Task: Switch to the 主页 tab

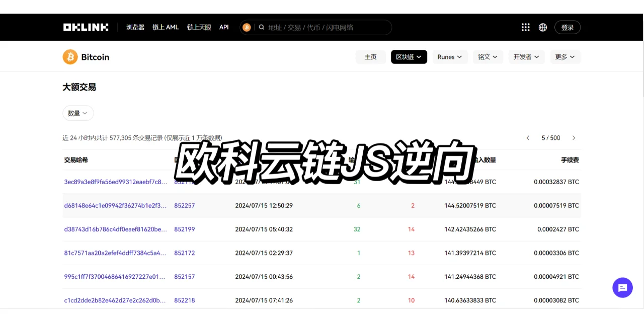Action: (371, 57)
